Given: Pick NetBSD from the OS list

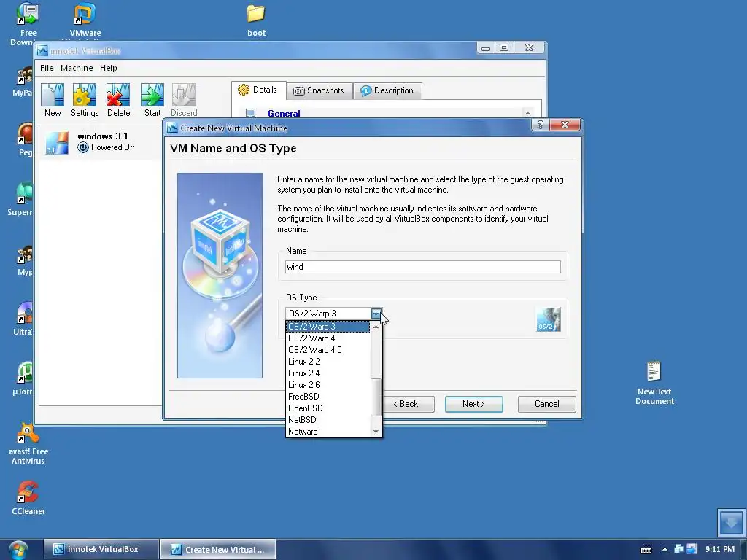Looking at the screenshot, I should tap(328, 420).
